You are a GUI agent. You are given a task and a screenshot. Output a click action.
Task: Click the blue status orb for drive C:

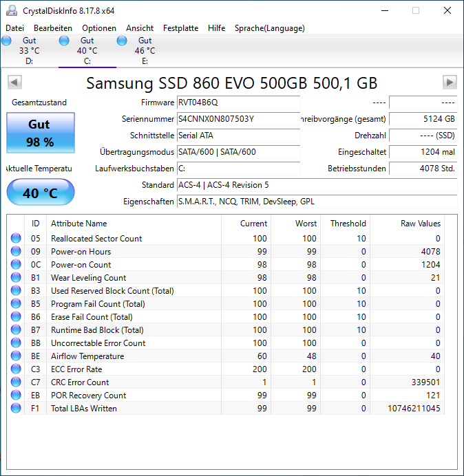click(64, 41)
